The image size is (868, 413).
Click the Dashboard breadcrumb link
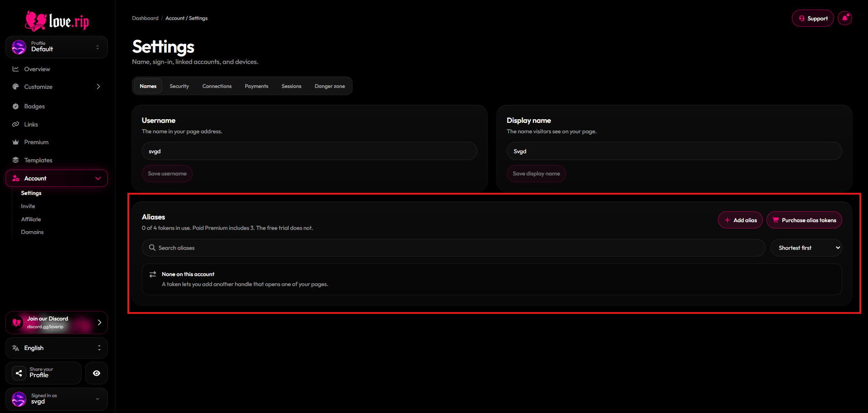[145, 18]
